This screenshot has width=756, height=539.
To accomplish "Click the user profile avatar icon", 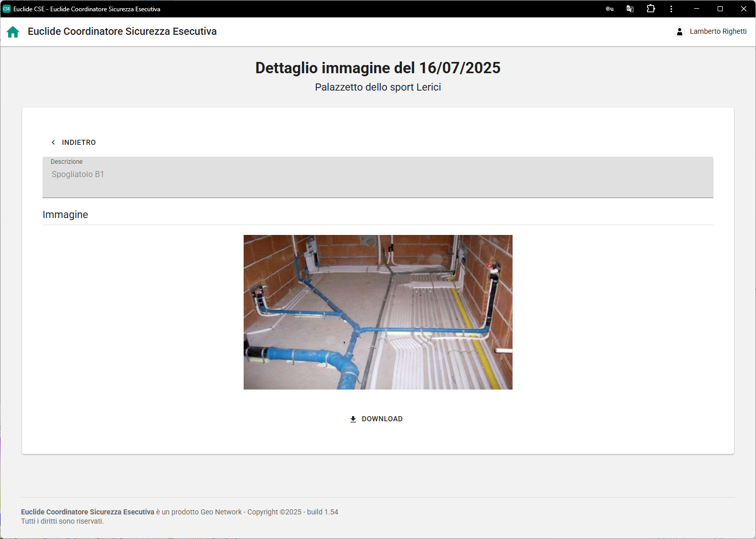I will tap(679, 32).
